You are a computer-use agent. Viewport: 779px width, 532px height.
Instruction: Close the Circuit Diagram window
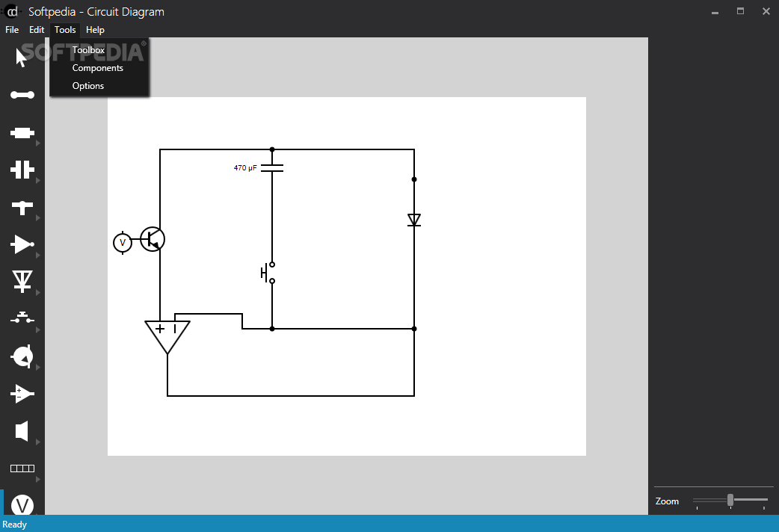[766, 11]
